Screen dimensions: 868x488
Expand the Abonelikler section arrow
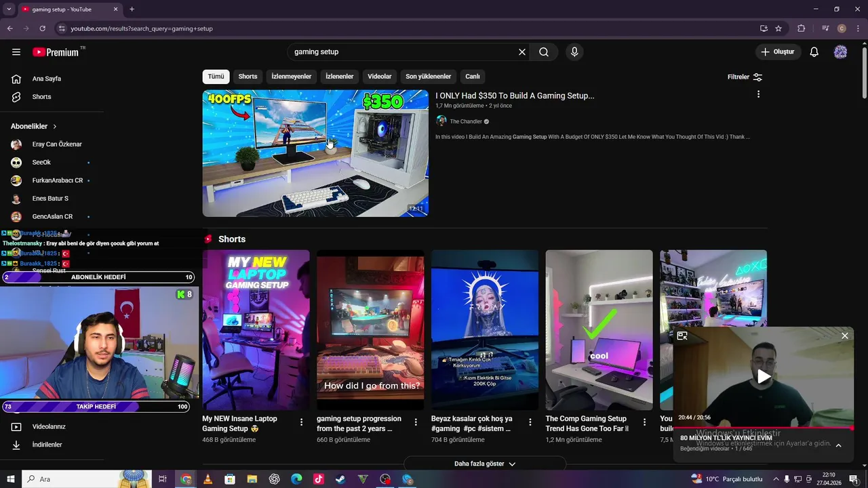pyautogui.click(x=55, y=127)
